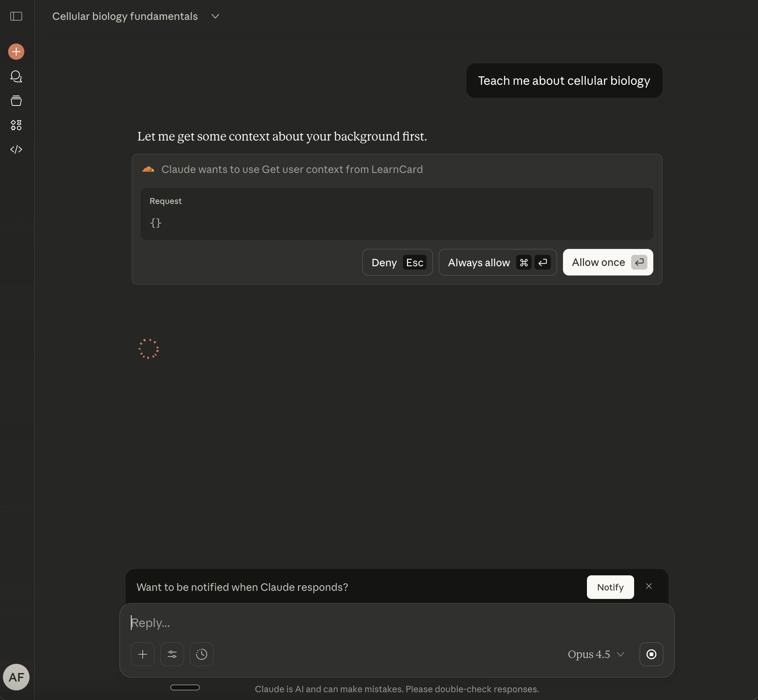
Task: Open the Chats icon in sidebar
Action: click(16, 76)
